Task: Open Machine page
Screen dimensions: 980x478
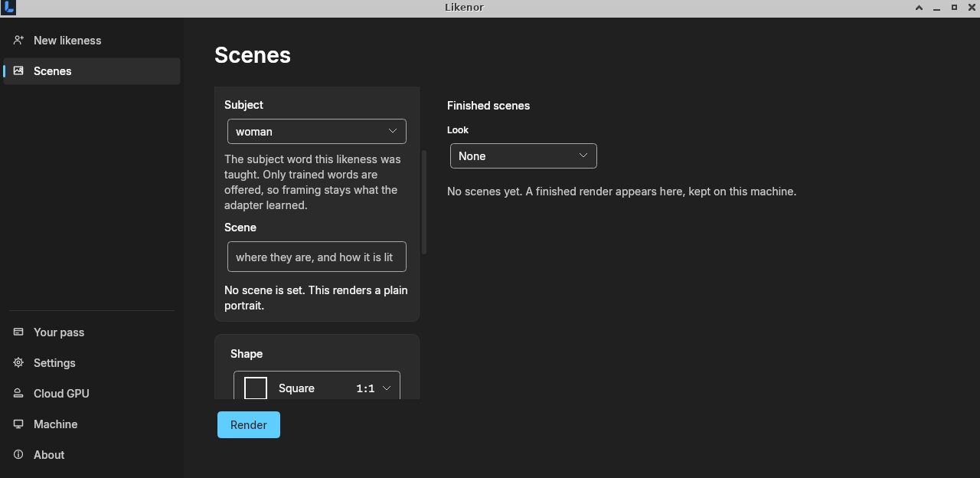Action: (92, 424)
